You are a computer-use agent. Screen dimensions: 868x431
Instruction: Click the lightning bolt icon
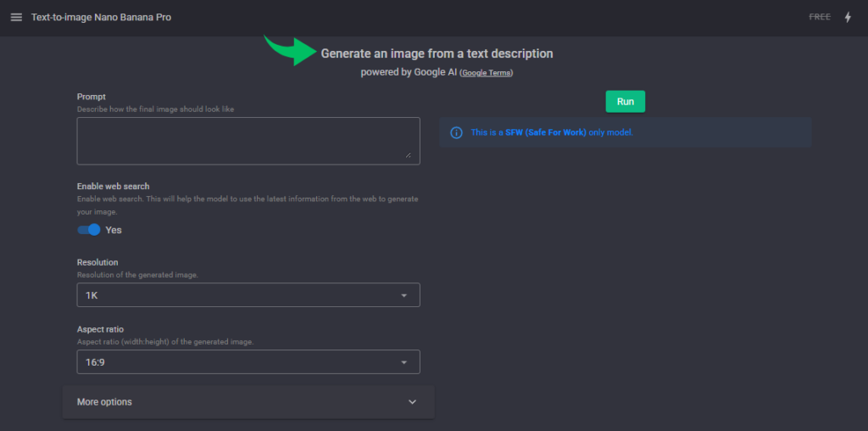(848, 17)
